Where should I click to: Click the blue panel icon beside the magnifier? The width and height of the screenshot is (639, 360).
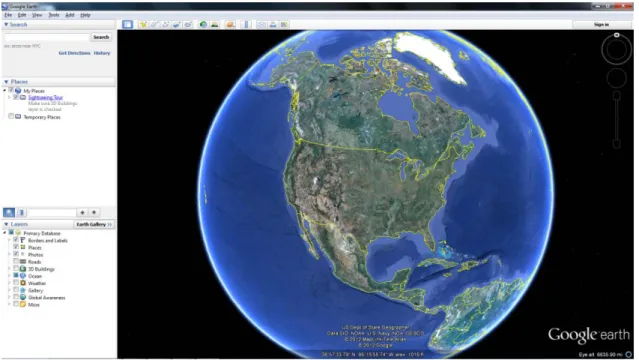(22, 212)
